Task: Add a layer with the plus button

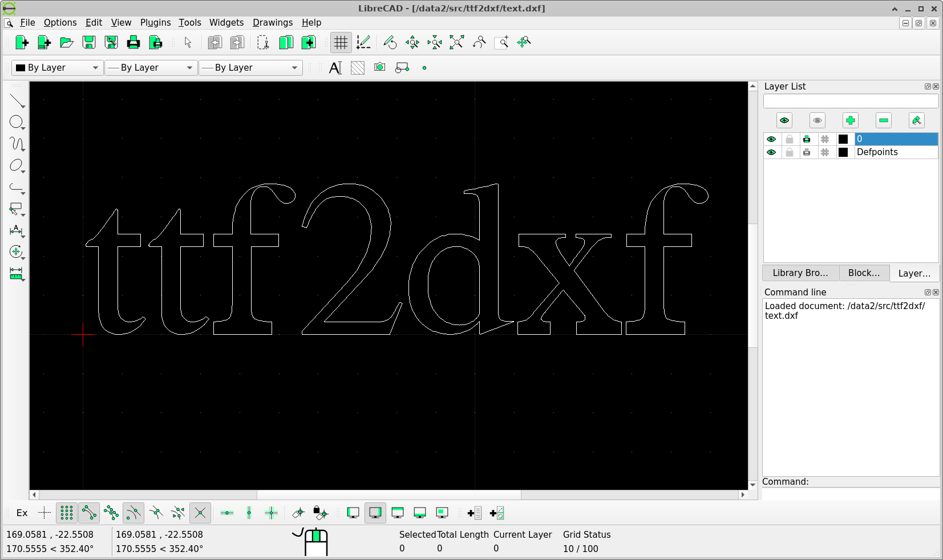Action: coord(851,120)
